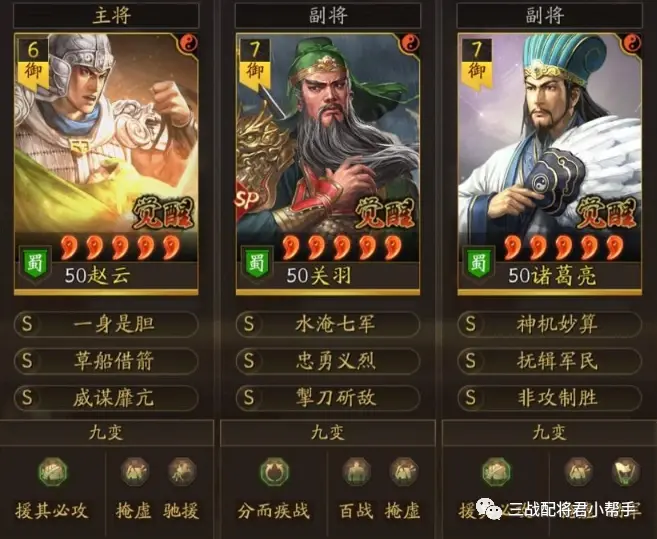Select the 草船借箭 skill slot

(106, 361)
